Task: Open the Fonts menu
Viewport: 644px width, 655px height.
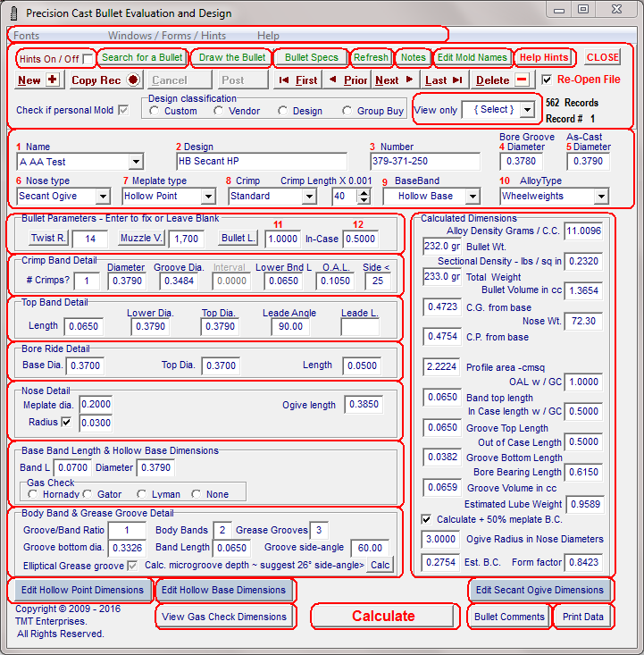Action: point(26,36)
